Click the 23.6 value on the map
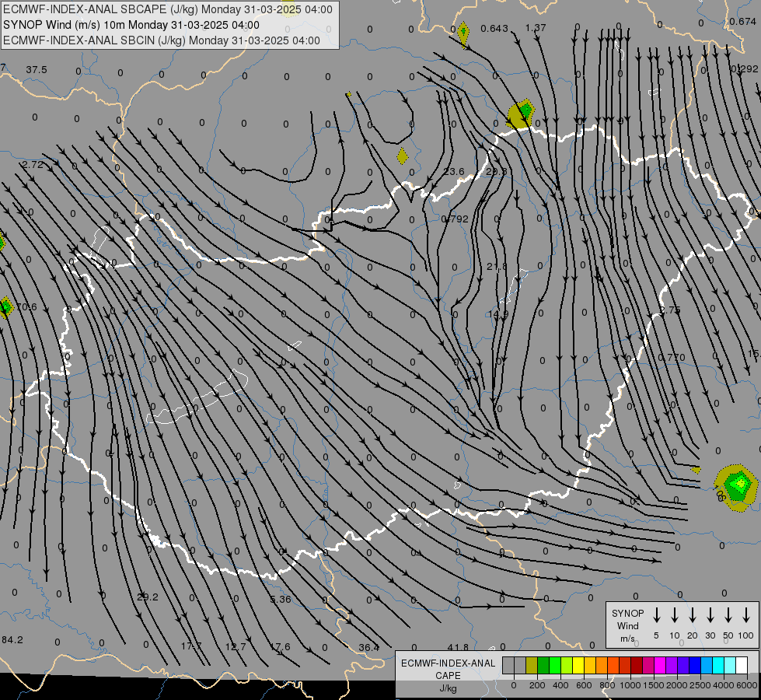Screen dimensions: 761x700 tap(454, 171)
